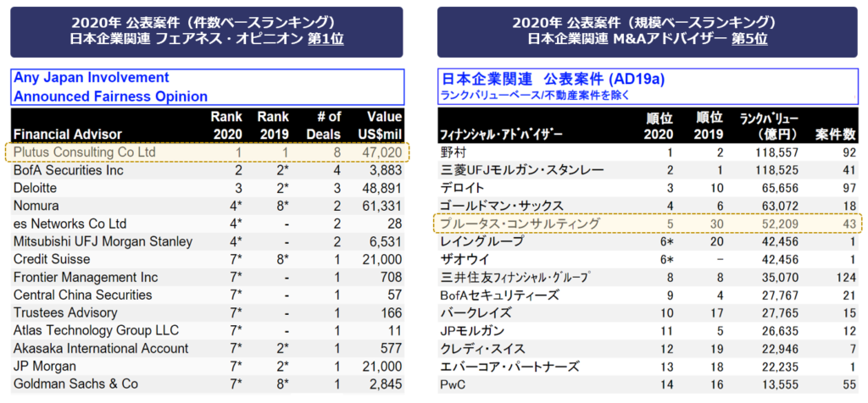Click the 'Any Japan Involvement' title text
The image size is (868, 403).
(x=92, y=77)
